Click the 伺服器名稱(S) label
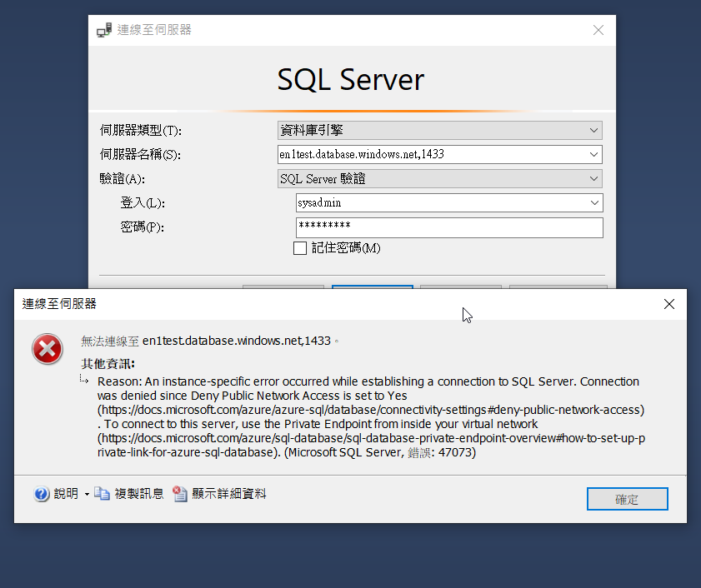Viewport: 701px width, 588px height. tap(140, 155)
